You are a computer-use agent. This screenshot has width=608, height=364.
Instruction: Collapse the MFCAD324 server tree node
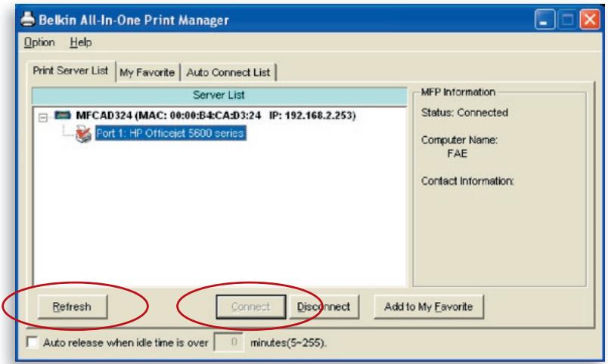[43, 117]
